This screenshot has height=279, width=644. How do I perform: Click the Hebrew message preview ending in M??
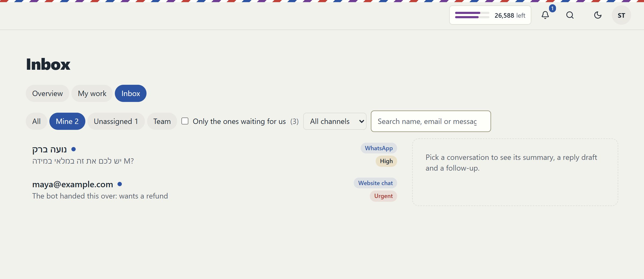(83, 161)
